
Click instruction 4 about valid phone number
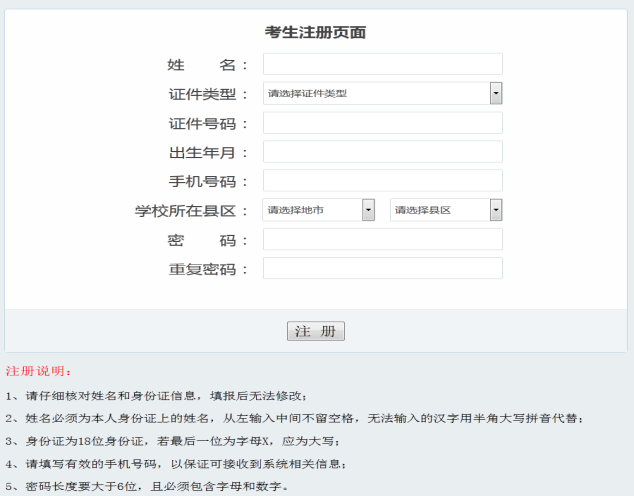(177, 464)
